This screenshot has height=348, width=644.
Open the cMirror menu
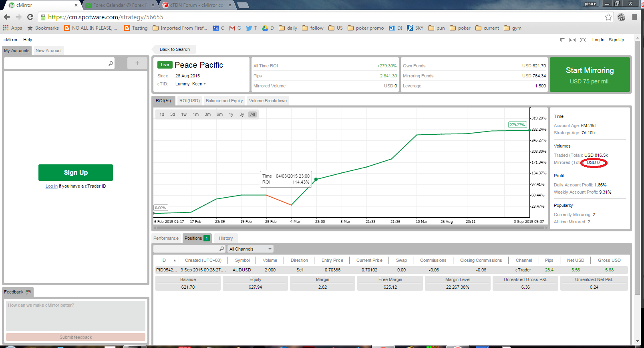[11, 40]
